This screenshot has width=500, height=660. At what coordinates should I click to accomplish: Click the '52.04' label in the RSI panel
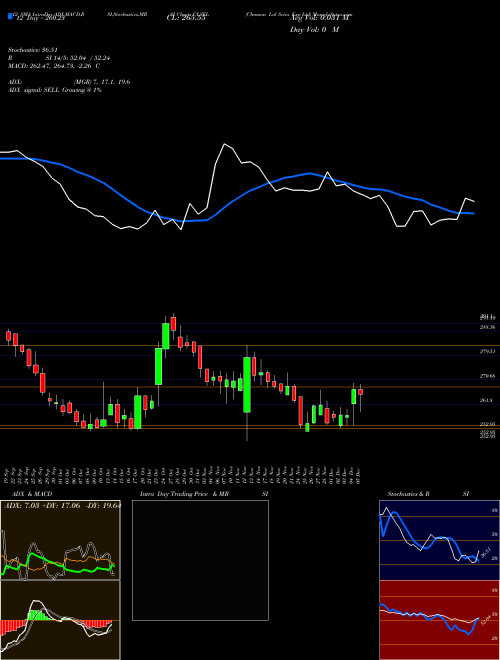487,620
